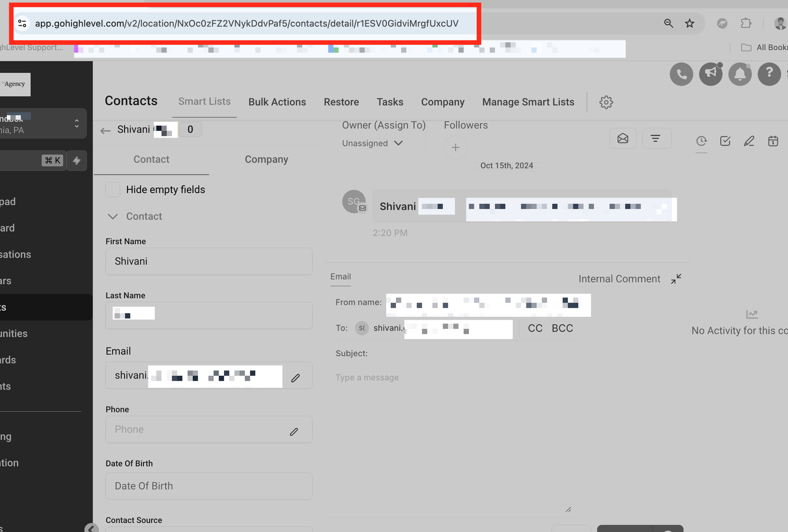788x532 pixels.
Task: Open the notifications bell
Action: click(x=740, y=74)
